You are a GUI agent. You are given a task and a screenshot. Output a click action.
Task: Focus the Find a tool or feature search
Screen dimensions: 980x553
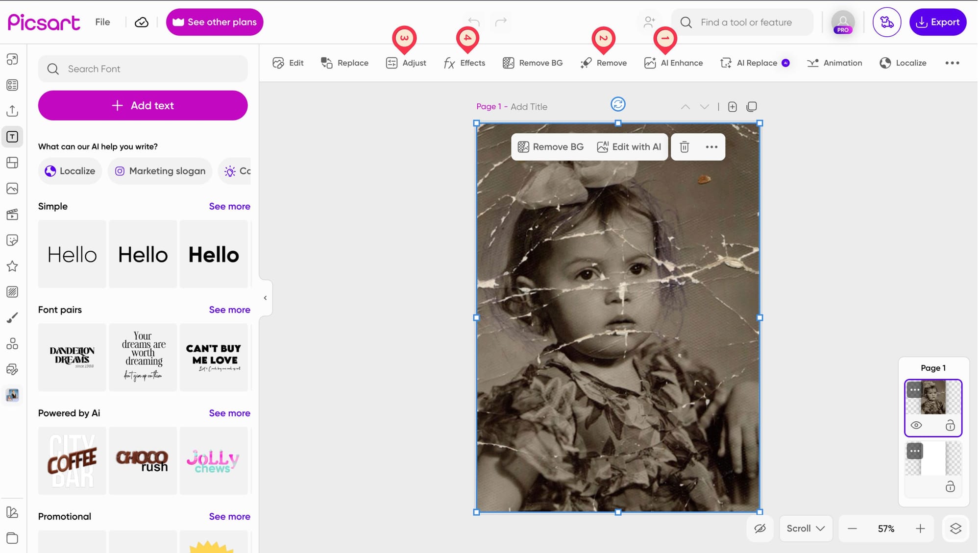pyautogui.click(x=742, y=22)
